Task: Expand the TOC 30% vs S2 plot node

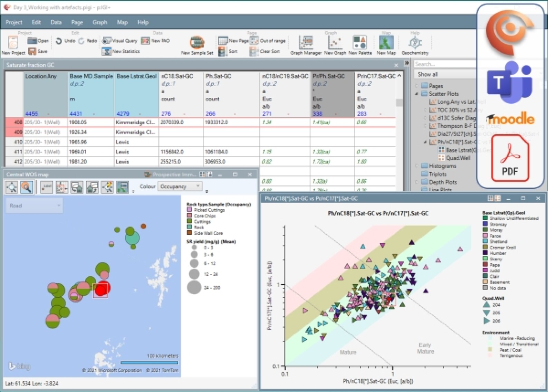Action: point(425,110)
